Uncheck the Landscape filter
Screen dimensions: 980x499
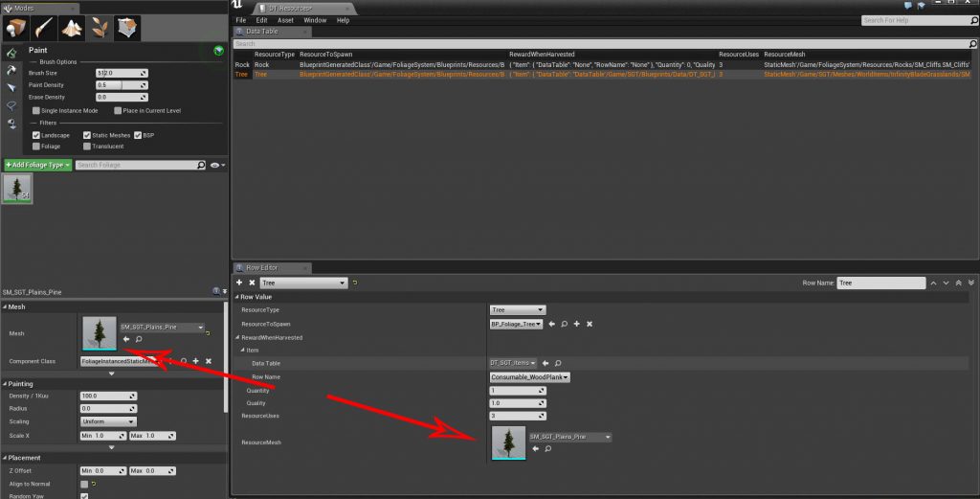click(35, 135)
